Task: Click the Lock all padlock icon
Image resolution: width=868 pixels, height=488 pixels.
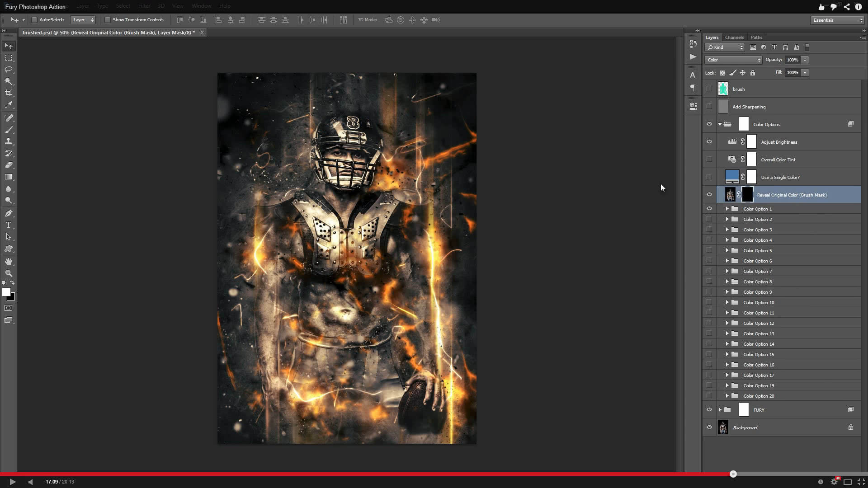Action: [x=753, y=73]
